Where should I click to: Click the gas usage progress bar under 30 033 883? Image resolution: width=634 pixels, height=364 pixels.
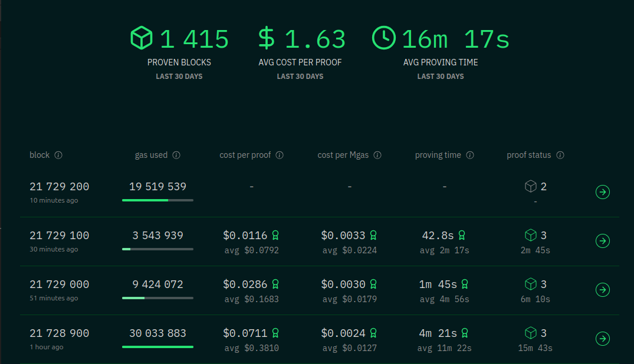pos(157,346)
